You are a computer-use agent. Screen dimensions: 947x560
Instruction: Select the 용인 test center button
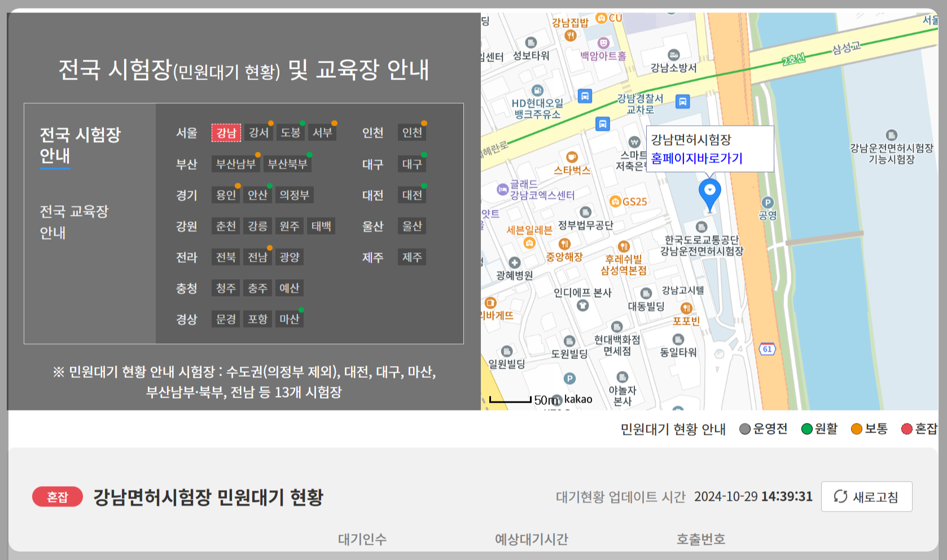226,195
